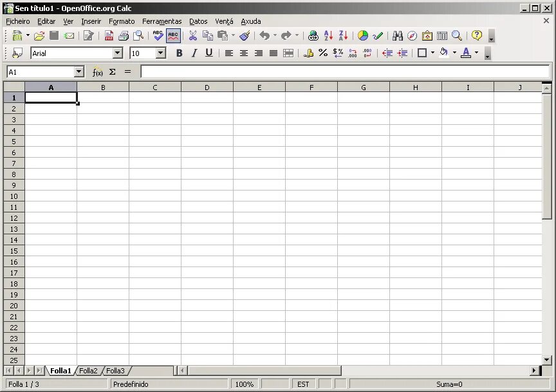Image resolution: width=556 pixels, height=392 pixels.
Task: Open the Borders dropdown arrow
Action: [x=432, y=53]
